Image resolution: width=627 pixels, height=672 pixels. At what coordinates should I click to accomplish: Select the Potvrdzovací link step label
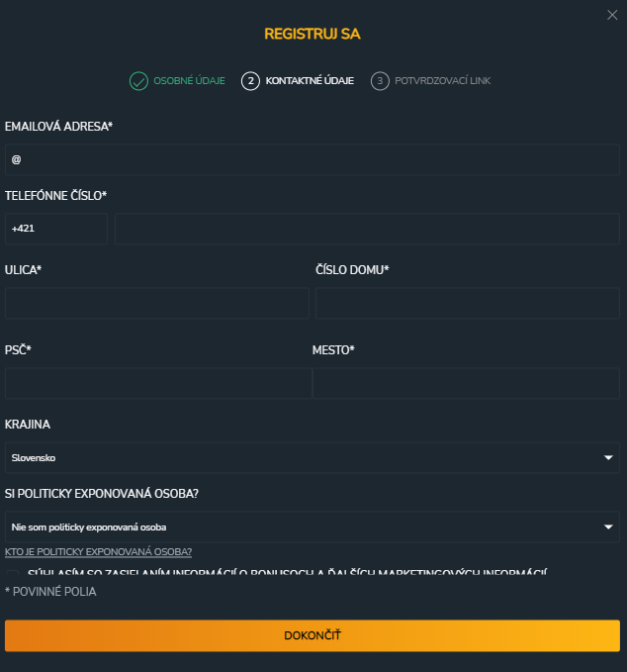[442, 81]
